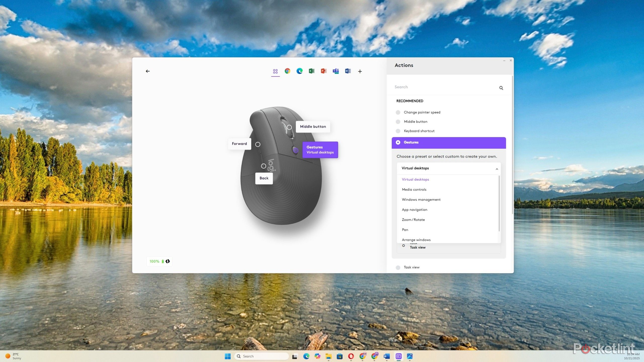644x362 pixels.
Task: Open Copilot from the taskbar
Action: click(317, 356)
